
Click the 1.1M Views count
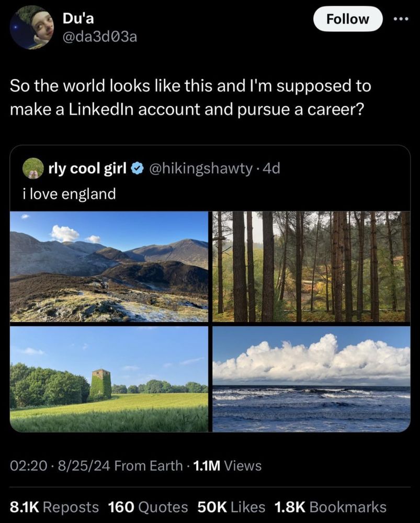point(228,465)
